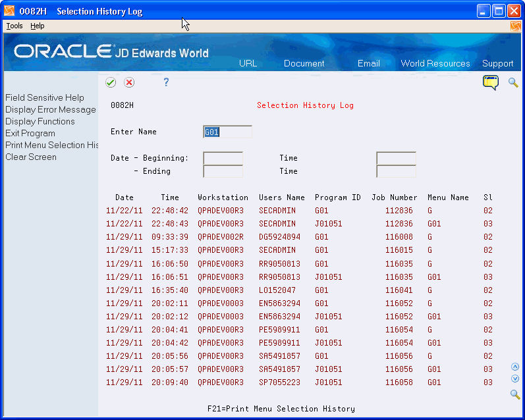Screen dimensions: 525x420
Task: Click job number 116041
Action: coord(399,290)
